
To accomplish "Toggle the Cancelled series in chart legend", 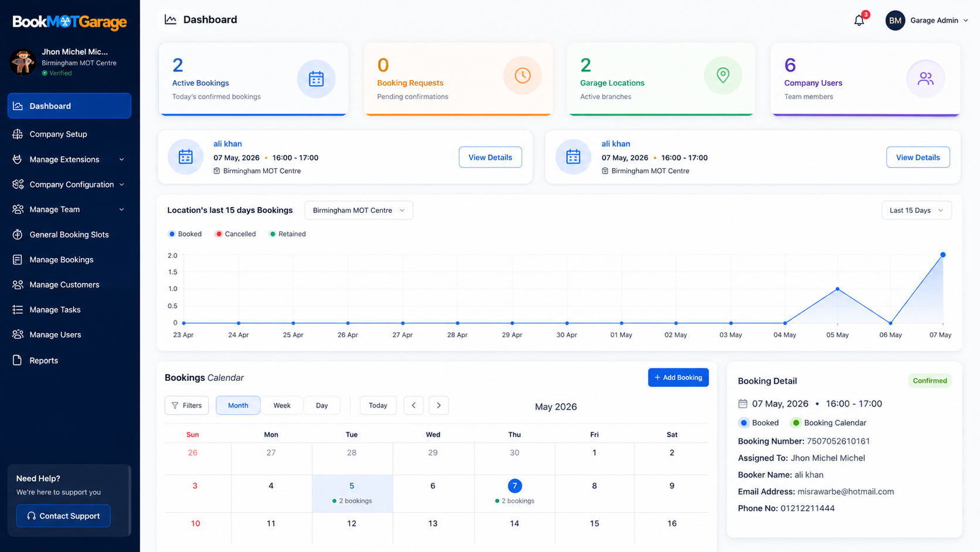I will [x=236, y=234].
